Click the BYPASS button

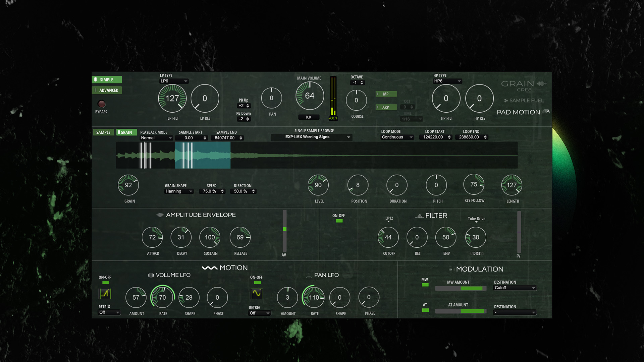click(x=101, y=104)
